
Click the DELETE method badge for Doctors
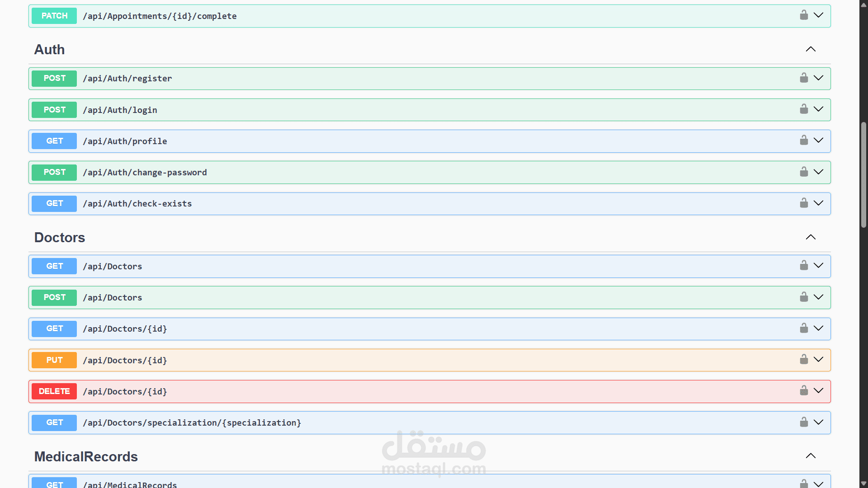click(x=54, y=391)
